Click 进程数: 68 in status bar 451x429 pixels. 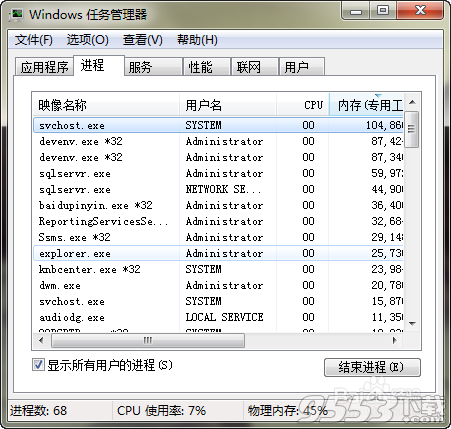[x=38, y=411]
